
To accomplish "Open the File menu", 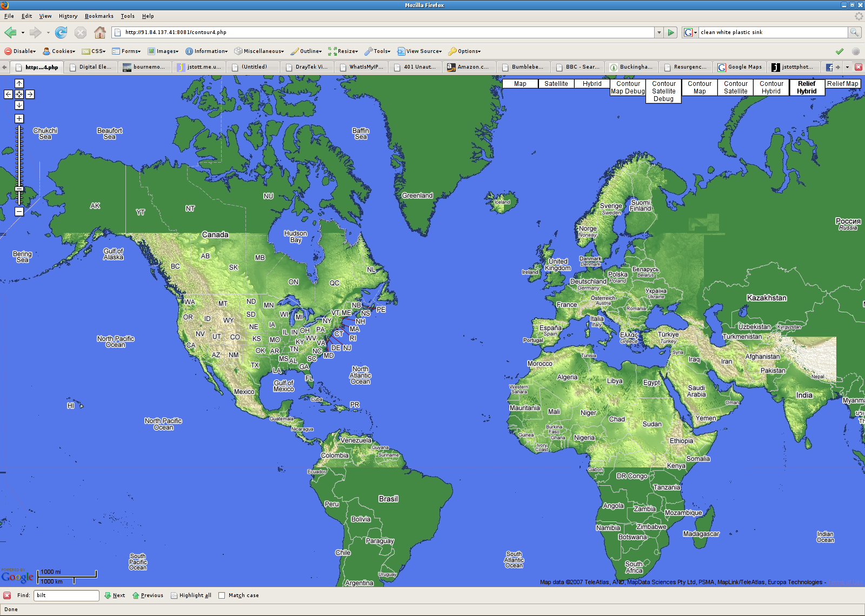I will 9,16.
